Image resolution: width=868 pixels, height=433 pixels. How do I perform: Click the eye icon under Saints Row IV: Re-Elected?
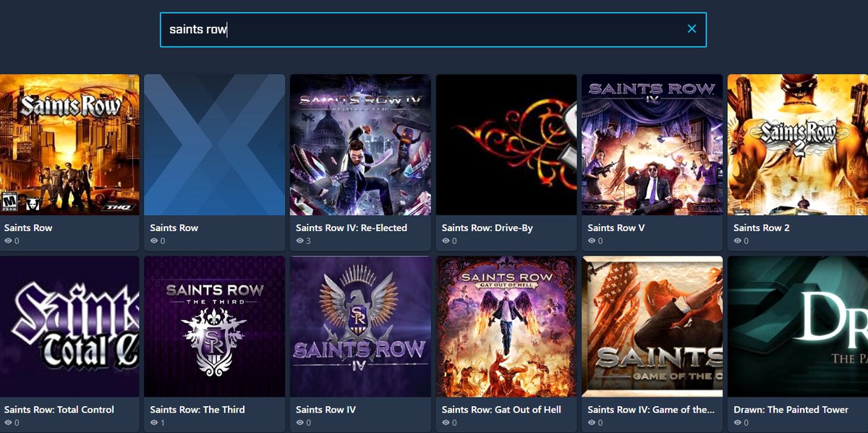pyautogui.click(x=299, y=241)
